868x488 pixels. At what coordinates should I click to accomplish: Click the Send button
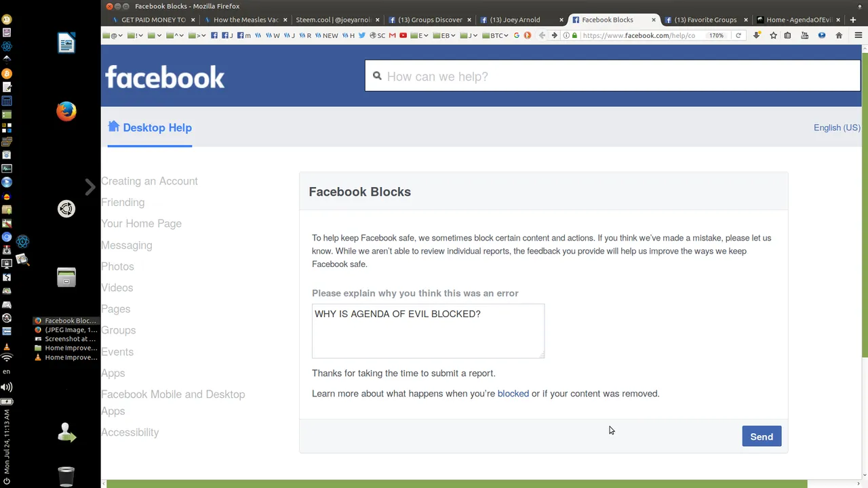[x=762, y=436]
